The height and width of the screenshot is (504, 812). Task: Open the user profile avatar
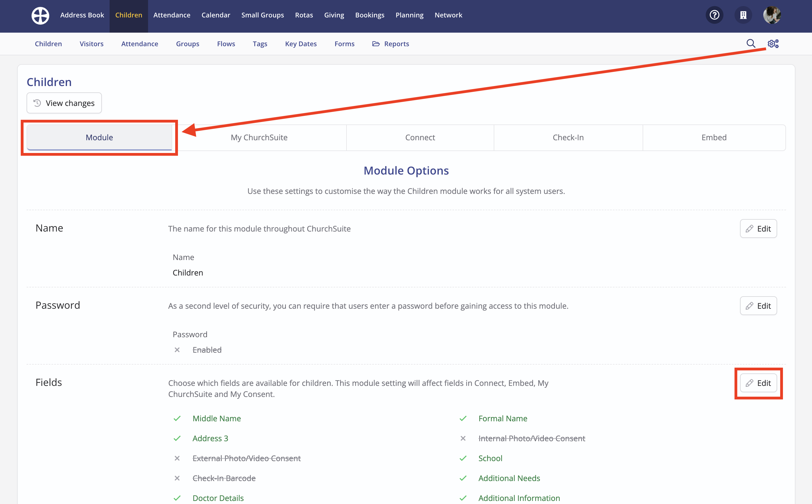coord(772,15)
